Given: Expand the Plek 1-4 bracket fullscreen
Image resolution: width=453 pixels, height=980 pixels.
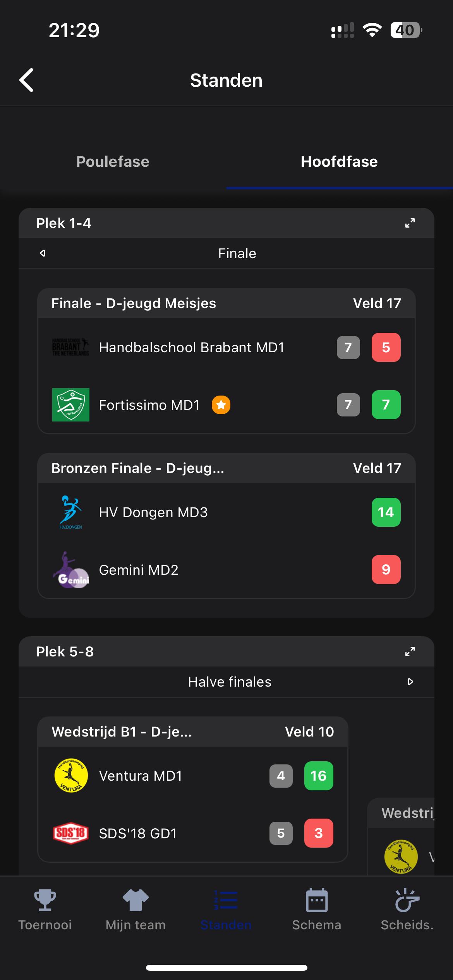Looking at the screenshot, I should click(x=410, y=223).
